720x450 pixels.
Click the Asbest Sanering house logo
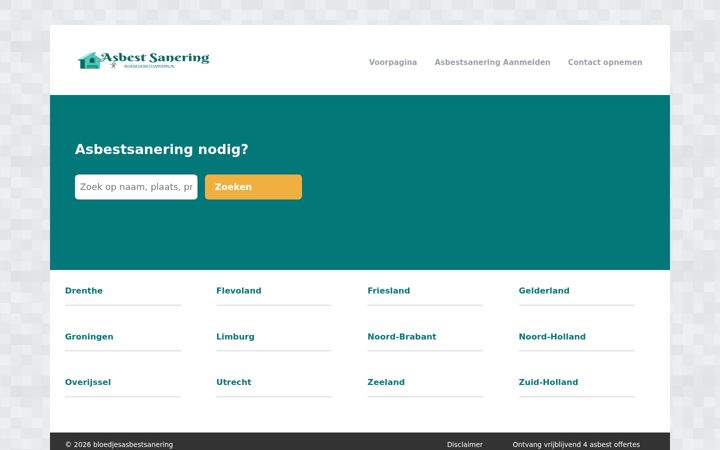tap(144, 60)
